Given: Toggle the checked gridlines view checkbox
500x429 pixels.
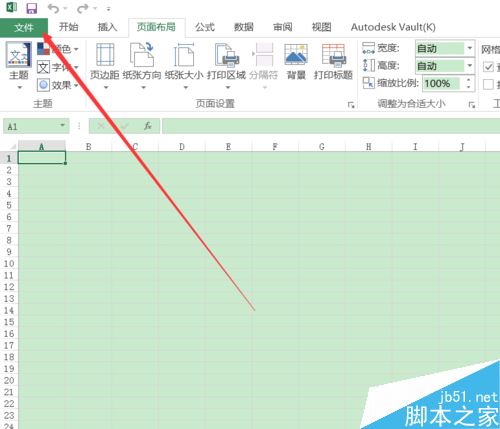Looking at the screenshot, I should click(x=488, y=67).
